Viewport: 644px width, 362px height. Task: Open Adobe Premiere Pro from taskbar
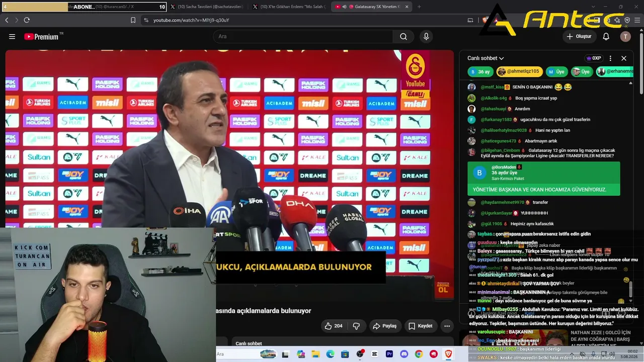point(389,354)
